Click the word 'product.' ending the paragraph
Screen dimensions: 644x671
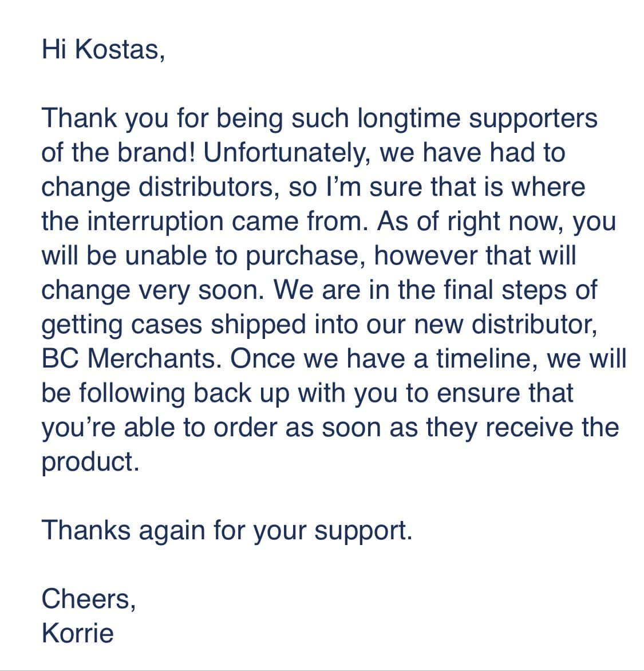(x=90, y=463)
